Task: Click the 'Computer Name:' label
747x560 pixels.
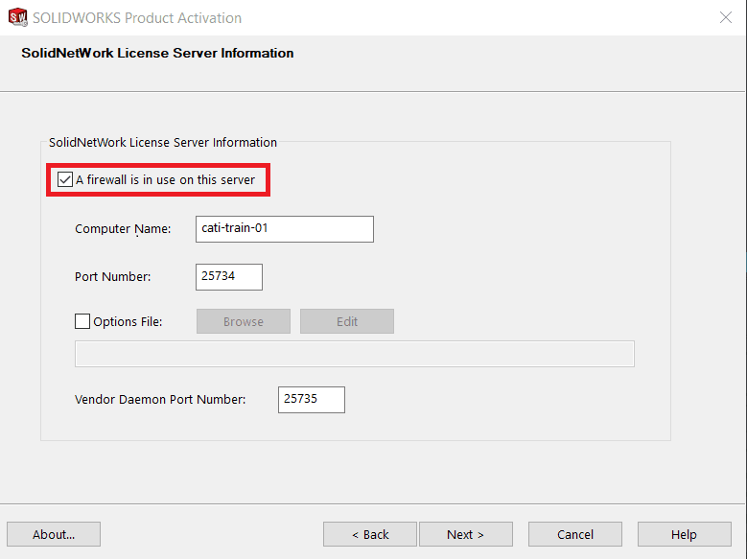Action: pos(123,229)
